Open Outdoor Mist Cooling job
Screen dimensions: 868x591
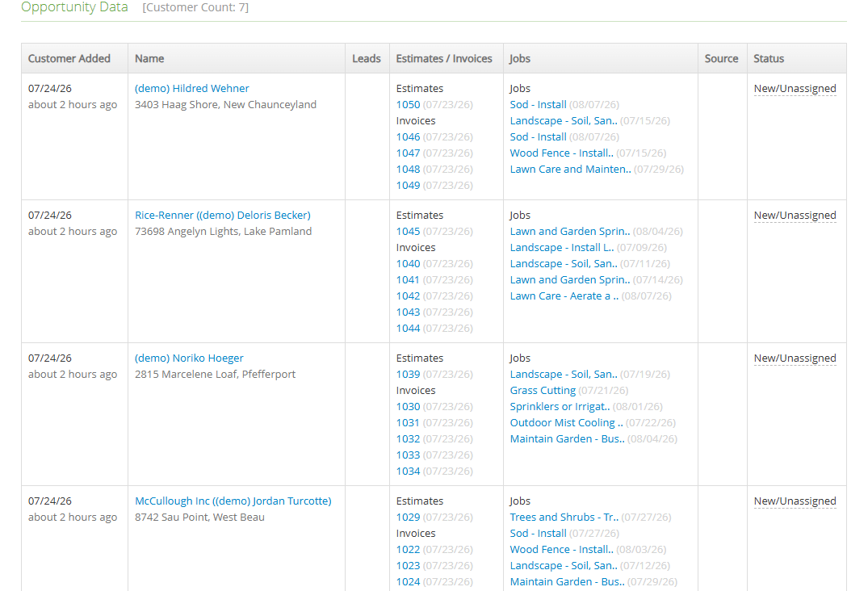(566, 422)
